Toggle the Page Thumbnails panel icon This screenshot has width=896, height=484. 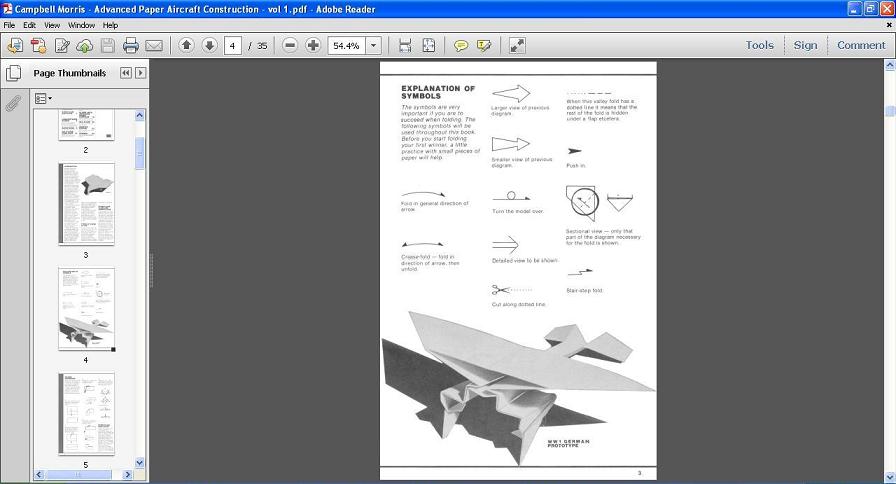pos(14,73)
